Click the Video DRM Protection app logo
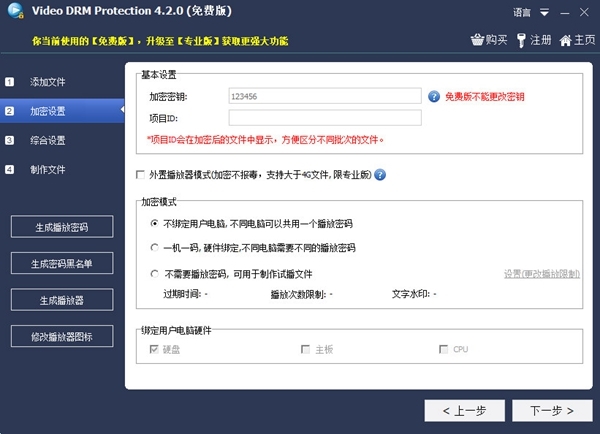The height and width of the screenshot is (434, 600). tap(15, 10)
